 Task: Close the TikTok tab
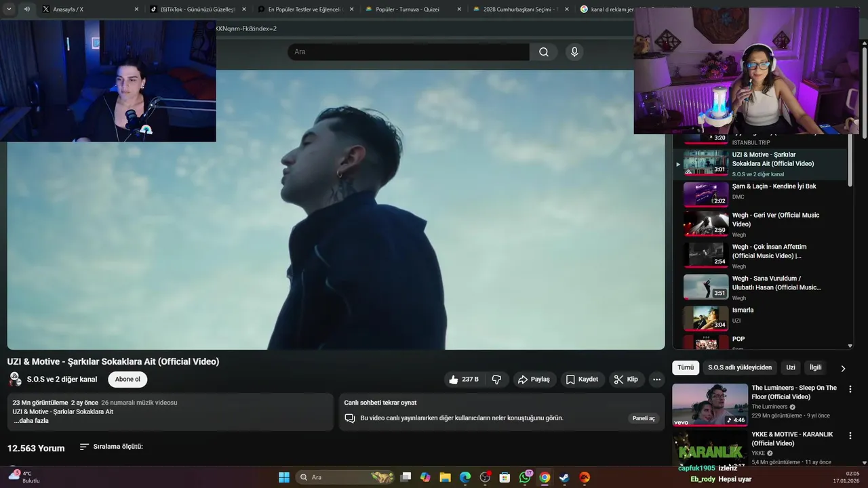pos(244,9)
